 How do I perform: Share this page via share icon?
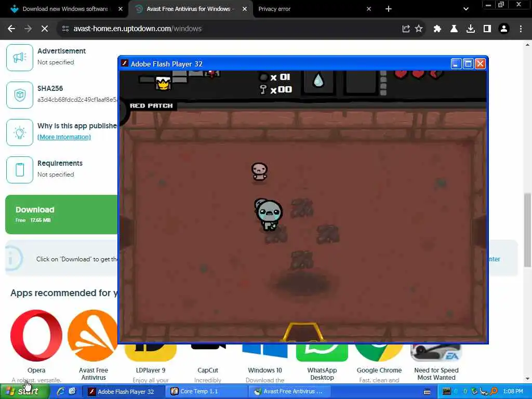click(x=406, y=29)
